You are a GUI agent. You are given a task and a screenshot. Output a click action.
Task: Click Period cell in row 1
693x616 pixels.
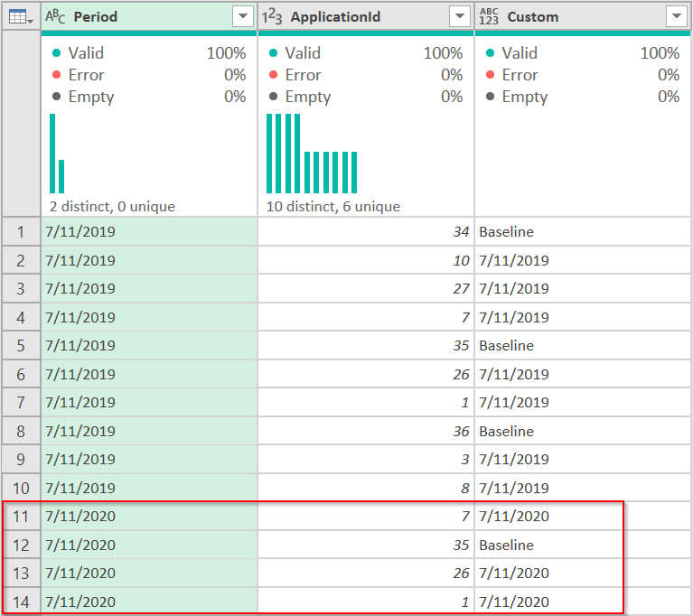pyautogui.click(x=149, y=231)
